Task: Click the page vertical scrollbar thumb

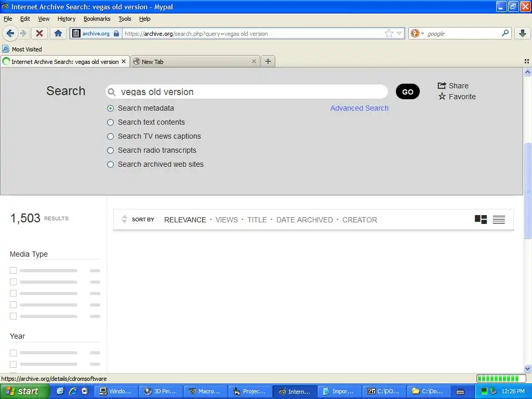Action: click(527, 191)
